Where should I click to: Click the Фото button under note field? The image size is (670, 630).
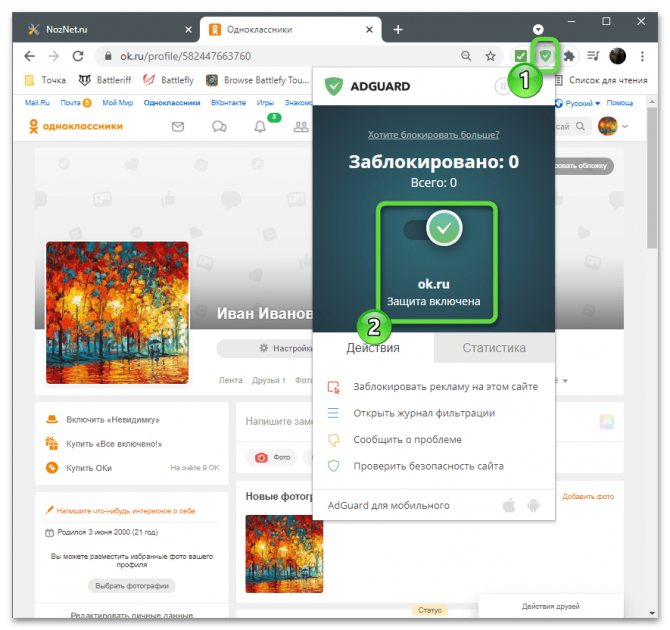click(x=272, y=457)
